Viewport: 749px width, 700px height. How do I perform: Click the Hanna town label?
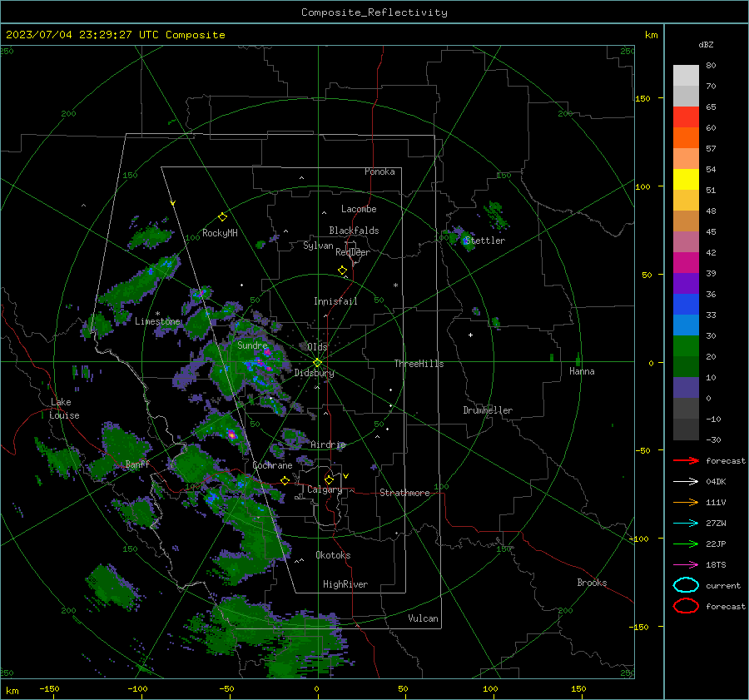point(582,371)
